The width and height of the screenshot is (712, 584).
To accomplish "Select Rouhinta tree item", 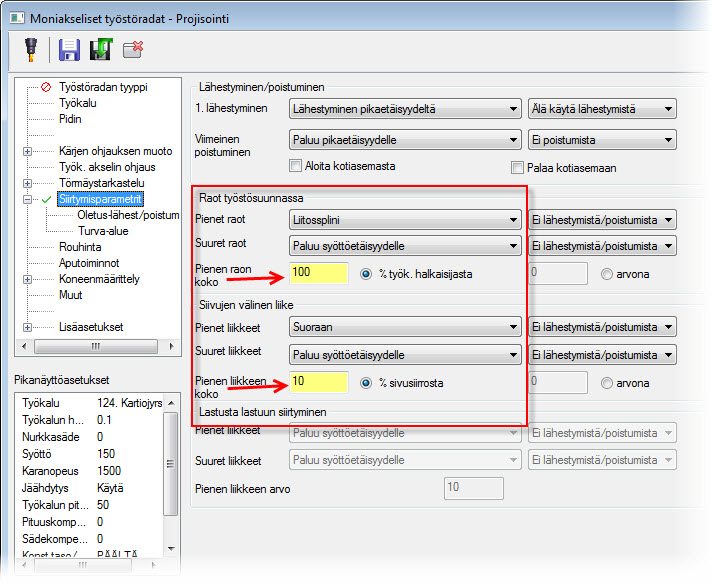I will (x=80, y=247).
